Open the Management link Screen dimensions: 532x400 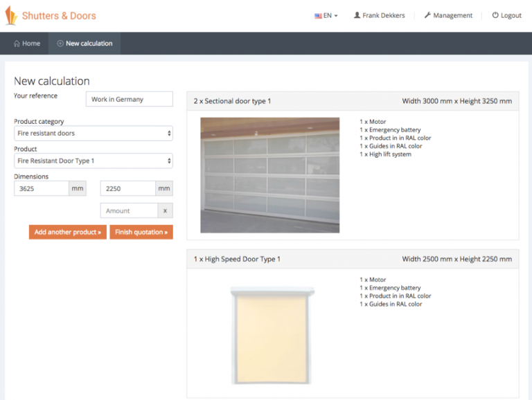pyautogui.click(x=448, y=16)
